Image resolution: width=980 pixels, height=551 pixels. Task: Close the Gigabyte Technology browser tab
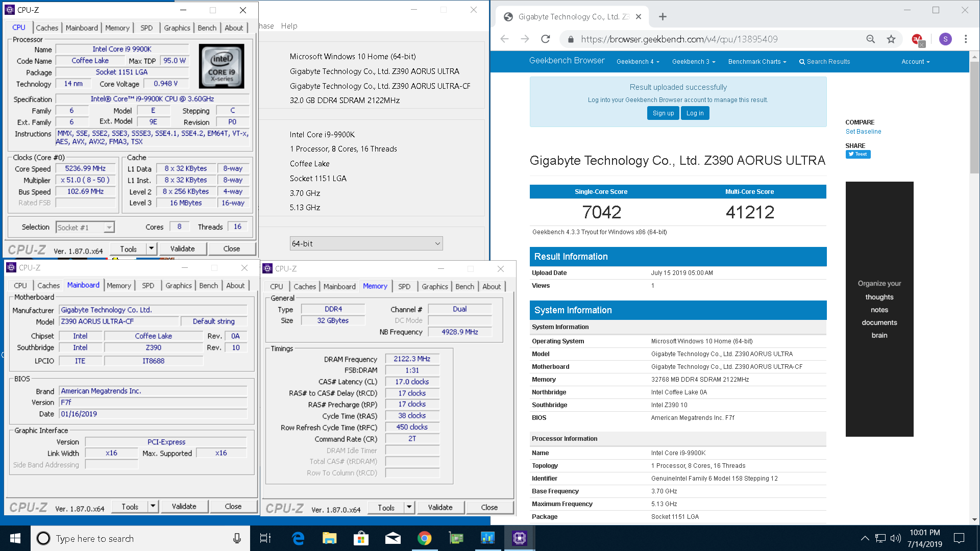pyautogui.click(x=639, y=17)
